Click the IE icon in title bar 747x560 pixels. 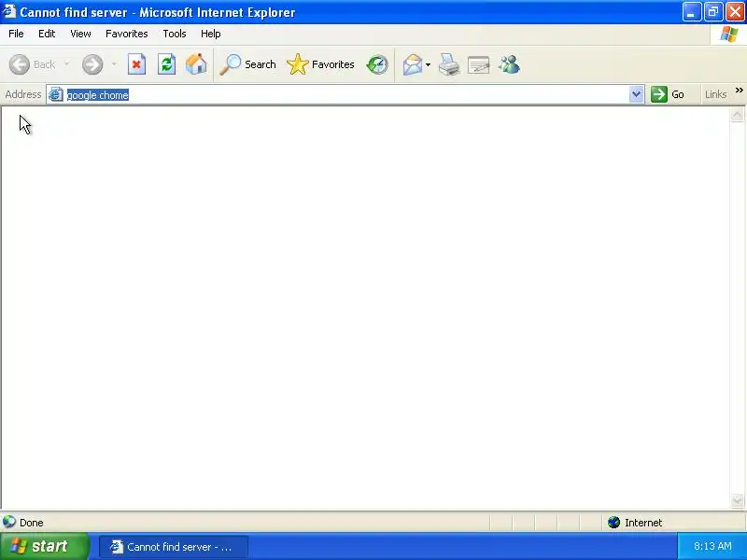[9, 11]
